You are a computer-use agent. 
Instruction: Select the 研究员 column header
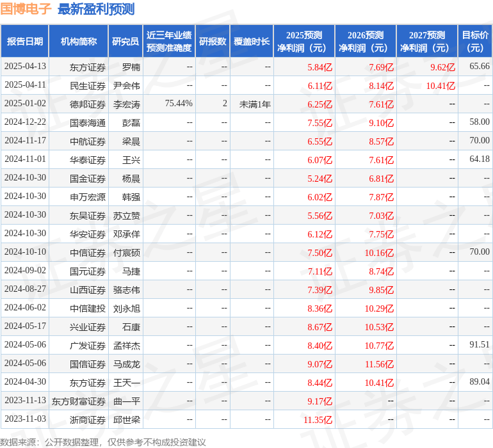click(125, 41)
